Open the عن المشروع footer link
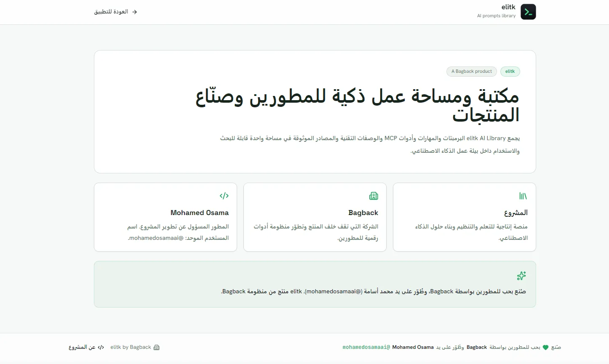Image resolution: width=609 pixels, height=364 pixels. 86,348
